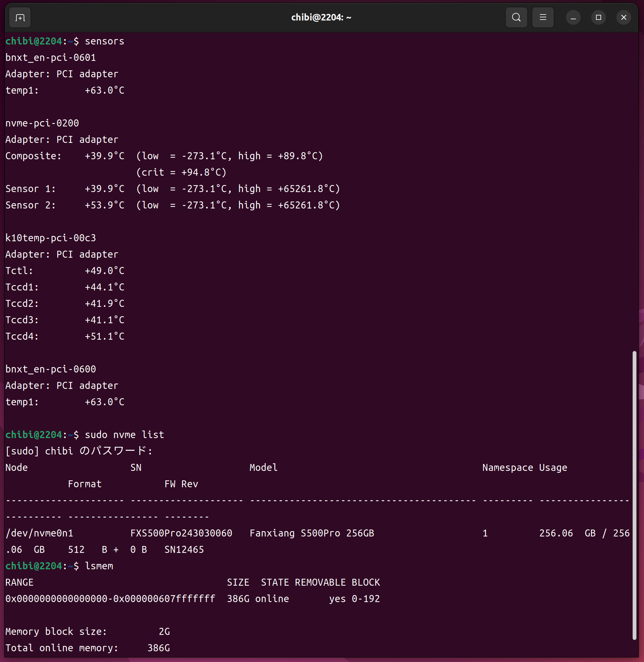Viewport: 644px width, 662px height.
Task: Click the chibi@2204 window title
Action: pyautogui.click(x=321, y=18)
